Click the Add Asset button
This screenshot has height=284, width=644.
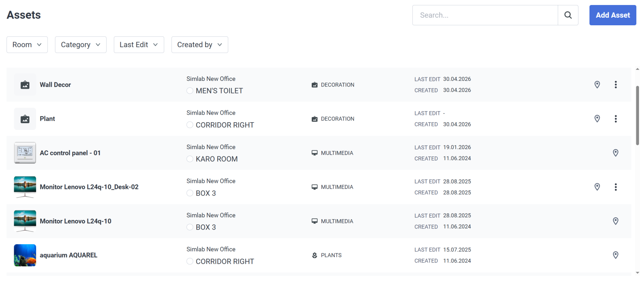[613, 15]
